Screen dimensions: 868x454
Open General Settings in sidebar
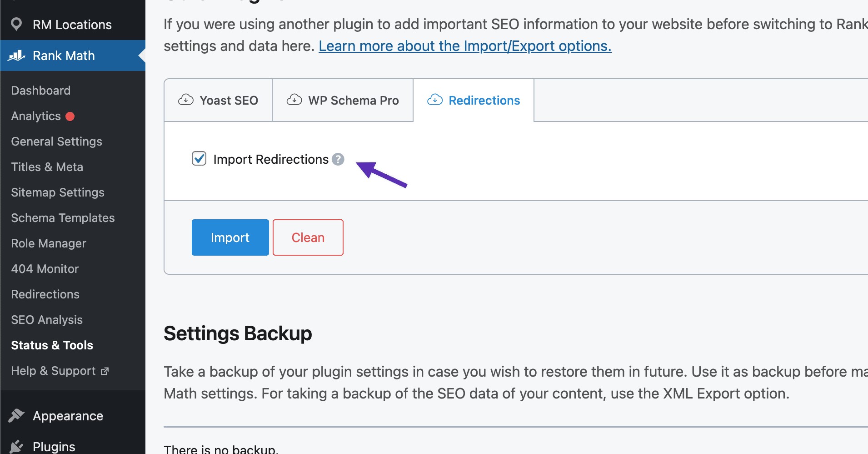click(56, 141)
